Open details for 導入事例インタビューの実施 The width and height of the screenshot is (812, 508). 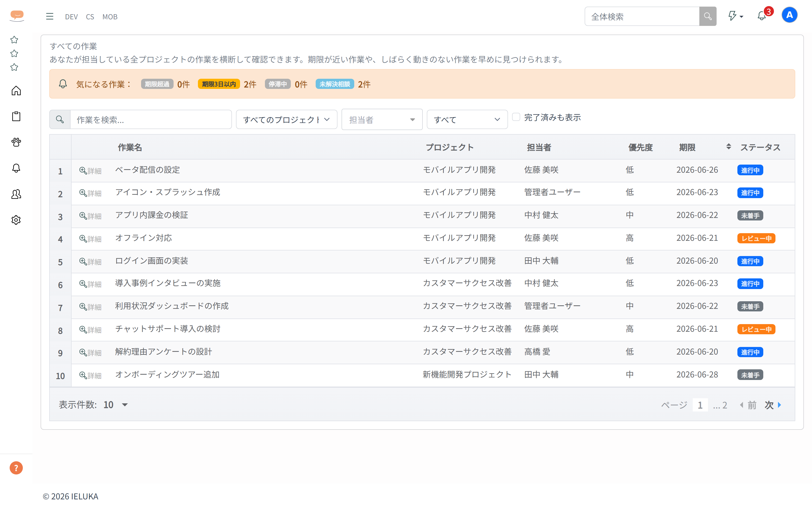click(x=90, y=284)
